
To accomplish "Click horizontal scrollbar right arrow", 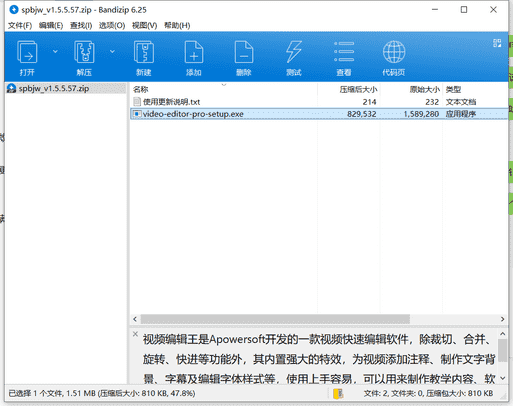I will pos(502,319).
